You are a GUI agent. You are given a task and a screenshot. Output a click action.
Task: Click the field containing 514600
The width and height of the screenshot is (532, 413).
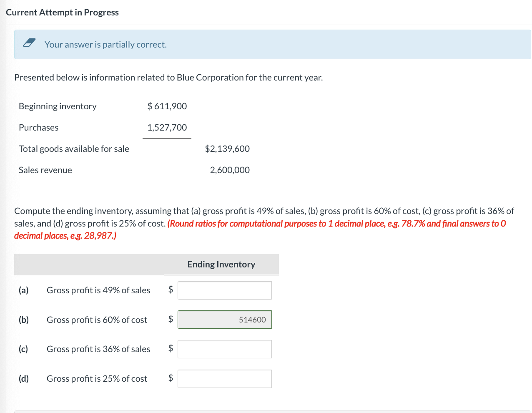(x=225, y=320)
